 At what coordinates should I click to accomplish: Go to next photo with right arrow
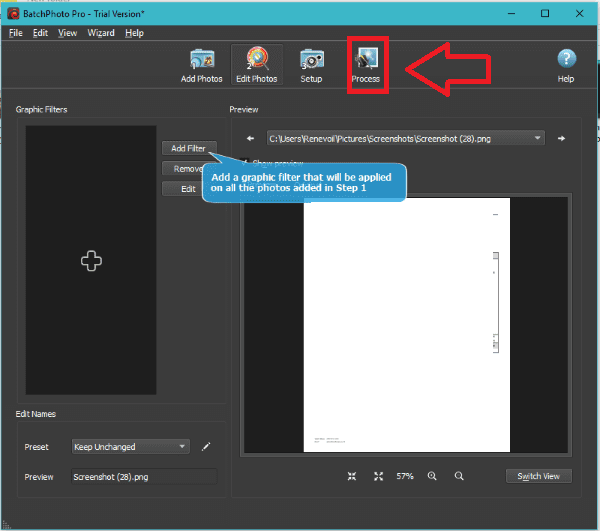click(x=562, y=138)
